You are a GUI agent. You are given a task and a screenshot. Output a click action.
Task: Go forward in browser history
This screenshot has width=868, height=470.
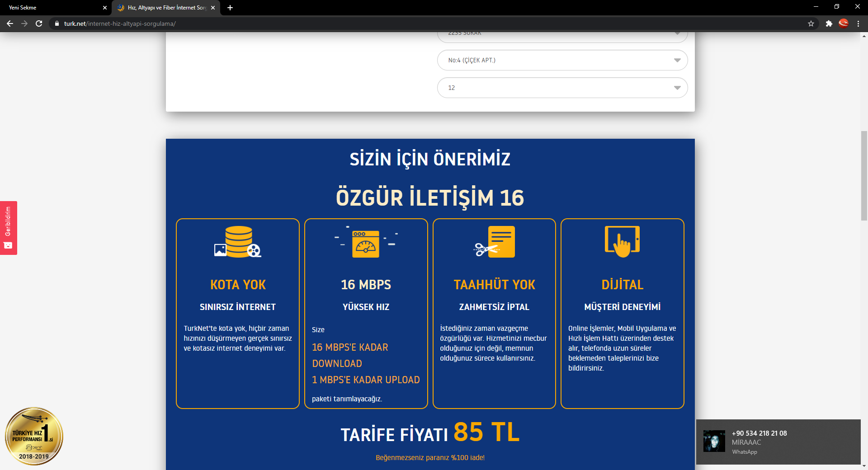tap(24, 23)
